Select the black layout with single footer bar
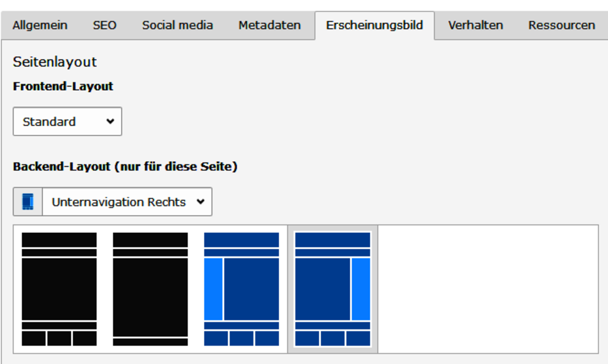This screenshot has height=364, width=608. point(150,289)
